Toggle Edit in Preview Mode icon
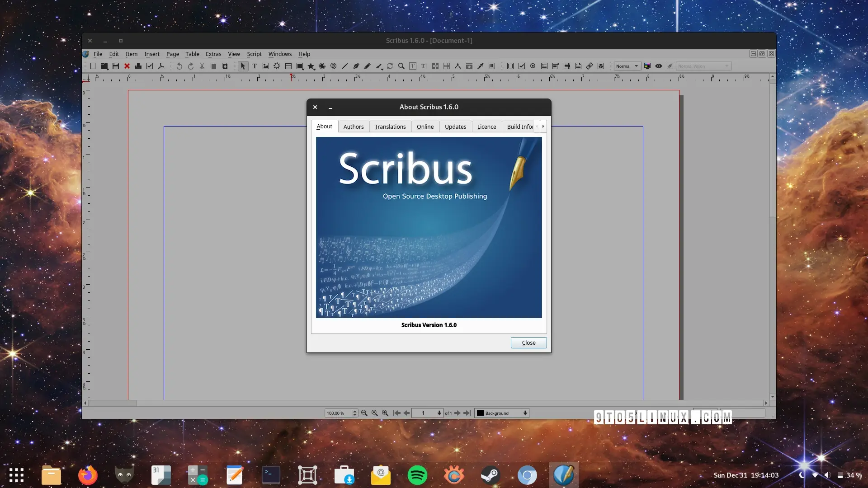The image size is (868, 488). coord(670,66)
